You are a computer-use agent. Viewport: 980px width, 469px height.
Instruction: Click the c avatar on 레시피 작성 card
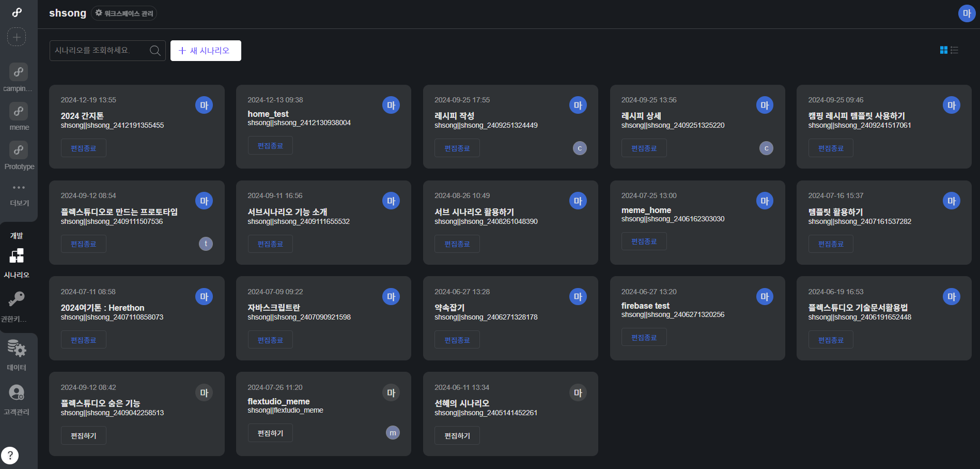[x=580, y=148]
